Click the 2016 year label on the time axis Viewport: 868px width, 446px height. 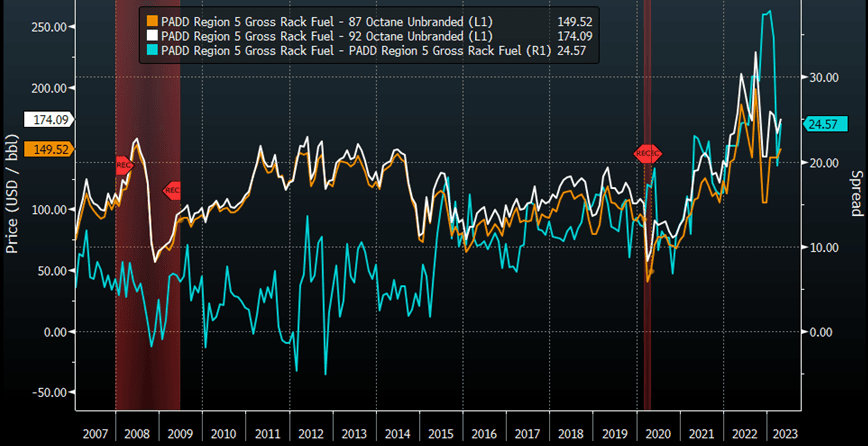484,433
